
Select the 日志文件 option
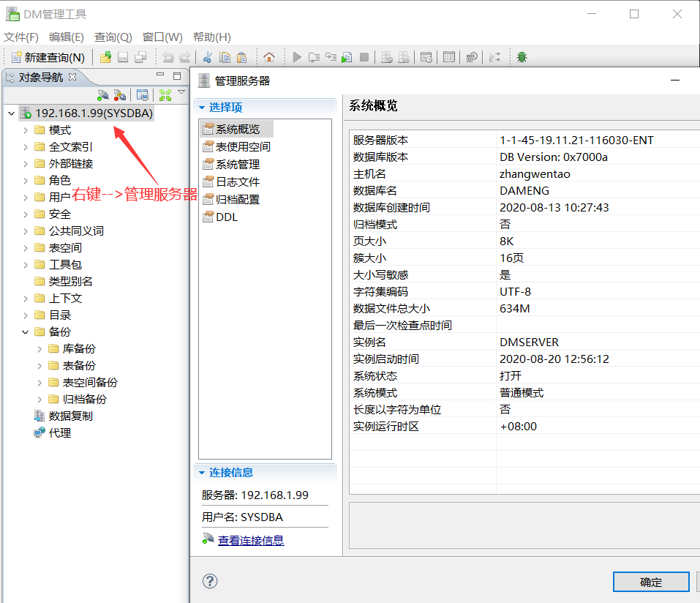point(238,181)
